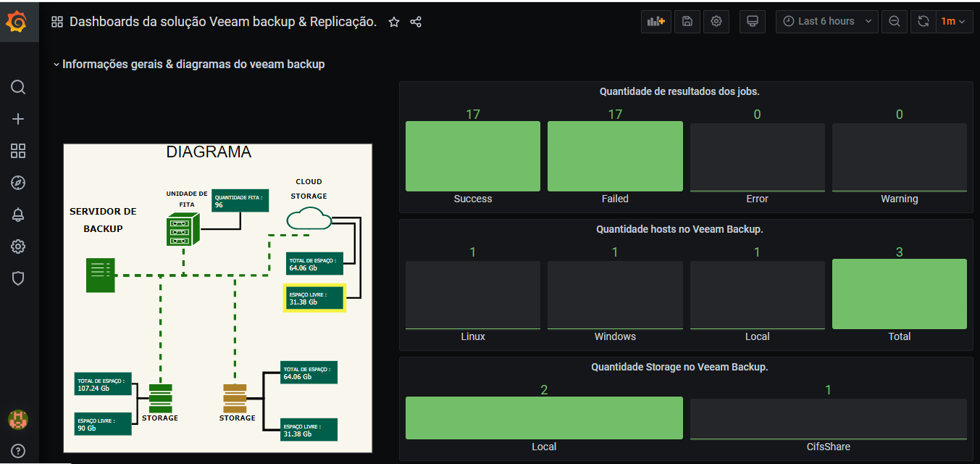Star this dashboard as favorite
Viewport: 980px width, 464px height.
[394, 22]
